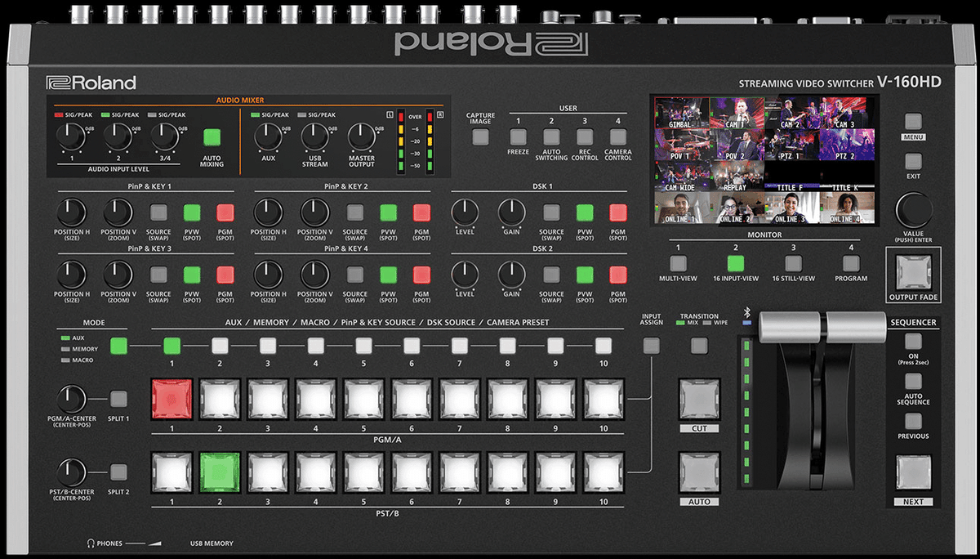Toggle the DSK 2 PGM red button

coord(618,275)
